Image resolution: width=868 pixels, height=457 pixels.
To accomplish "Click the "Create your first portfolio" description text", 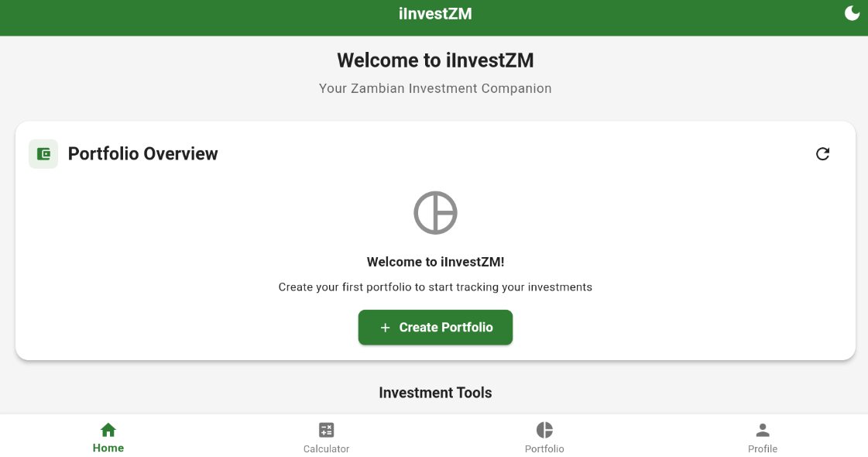I will (435, 287).
